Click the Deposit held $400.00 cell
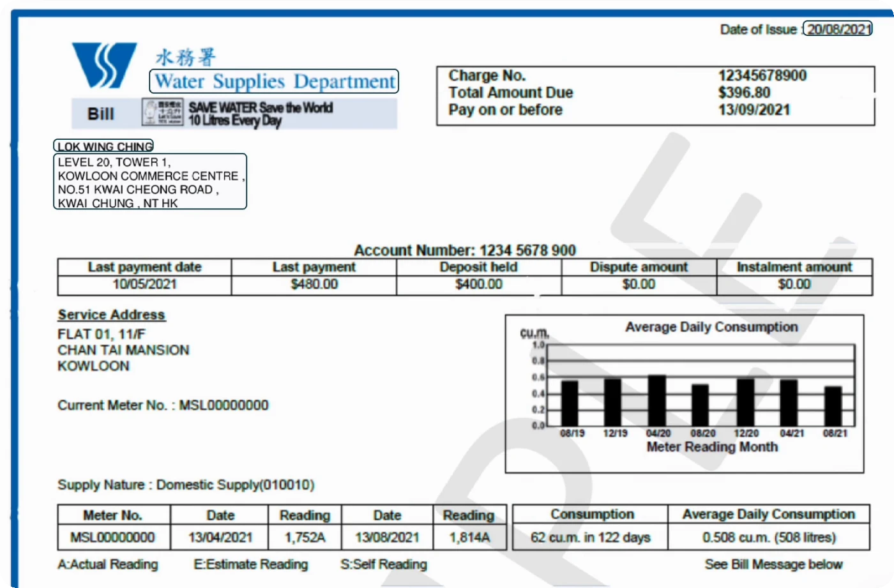This screenshot has width=894, height=588. pos(479,285)
